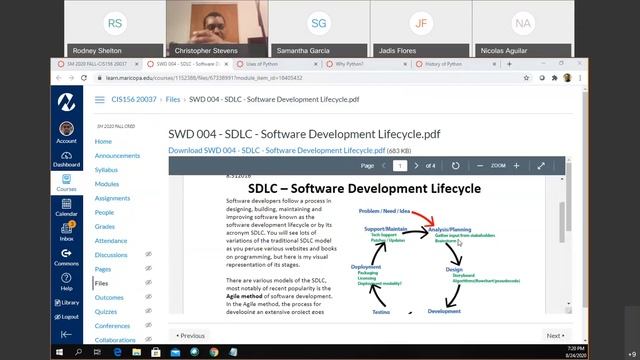Click the PDF document vertical scrollbar
Screen dimensions: 640x360
coord(562,222)
